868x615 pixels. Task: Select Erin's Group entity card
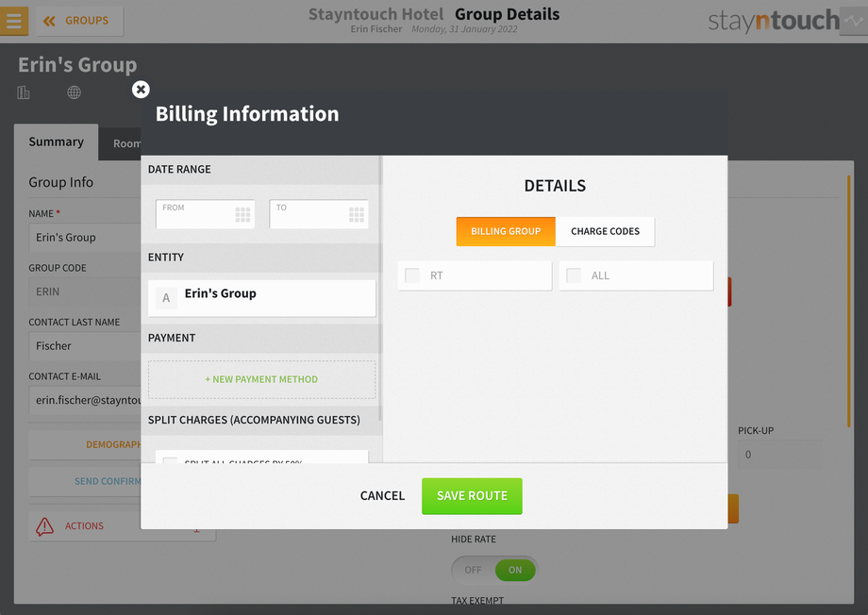click(262, 298)
